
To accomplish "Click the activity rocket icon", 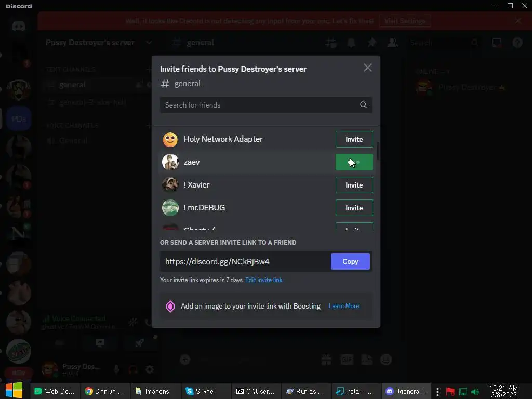I will pyautogui.click(x=139, y=343).
